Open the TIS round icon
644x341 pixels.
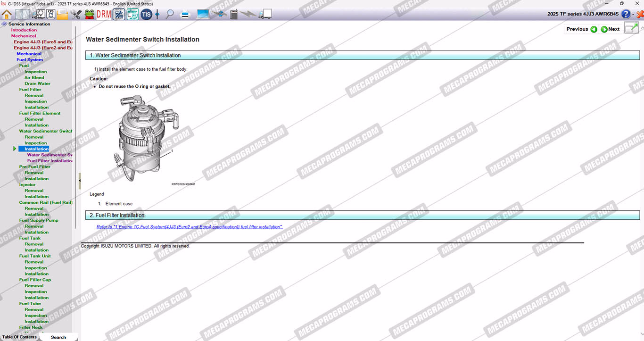(146, 14)
